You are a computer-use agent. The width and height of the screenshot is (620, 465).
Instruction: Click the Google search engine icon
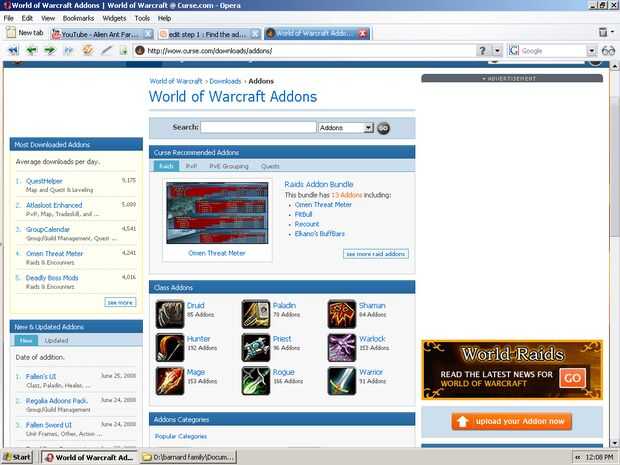tap(513, 50)
